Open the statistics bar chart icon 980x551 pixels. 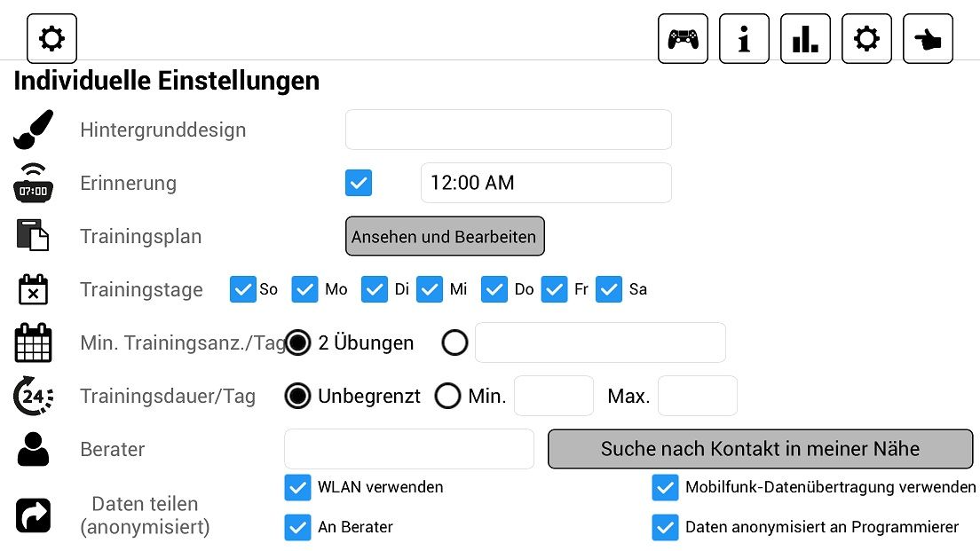click(x=805, y=39)
